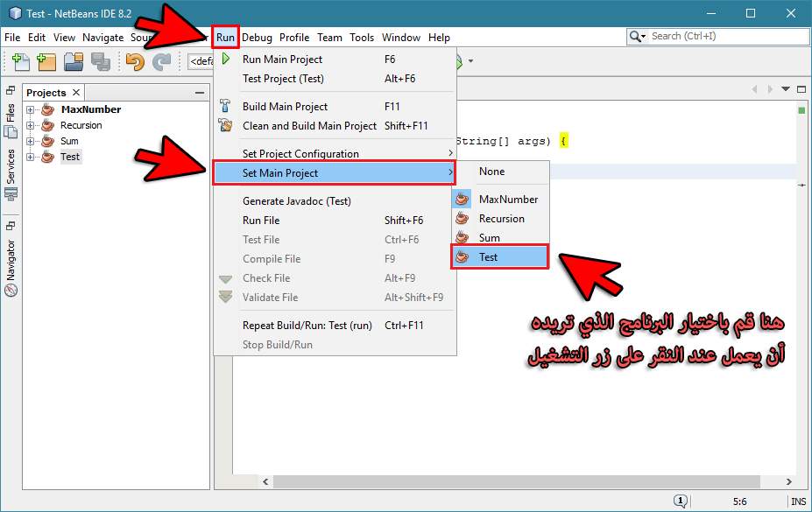Click the Set Main Project menu entry

click(x=335, y=172)
